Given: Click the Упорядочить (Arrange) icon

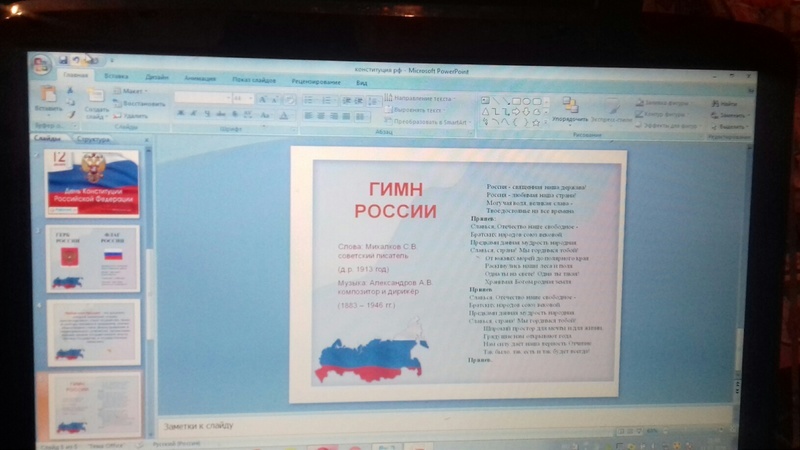Looking at the screenshot, I should click(x=570, y=105).
